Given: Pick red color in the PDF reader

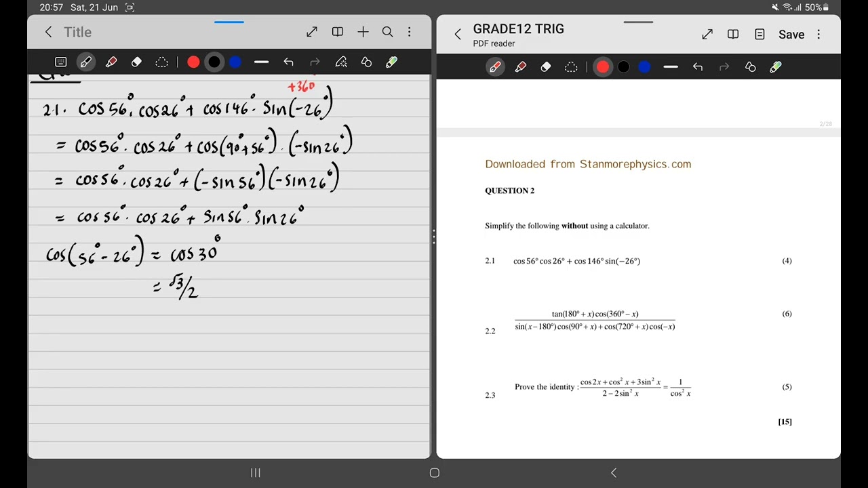Looking at the screenshot, I should click(603, 66).
